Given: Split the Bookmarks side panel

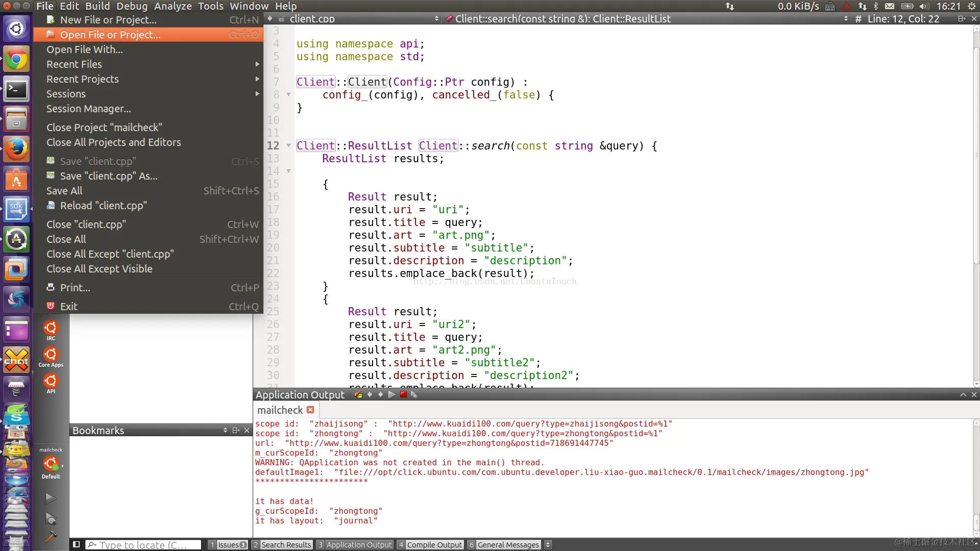Looking at the screenshot, I should click(236, 430).
